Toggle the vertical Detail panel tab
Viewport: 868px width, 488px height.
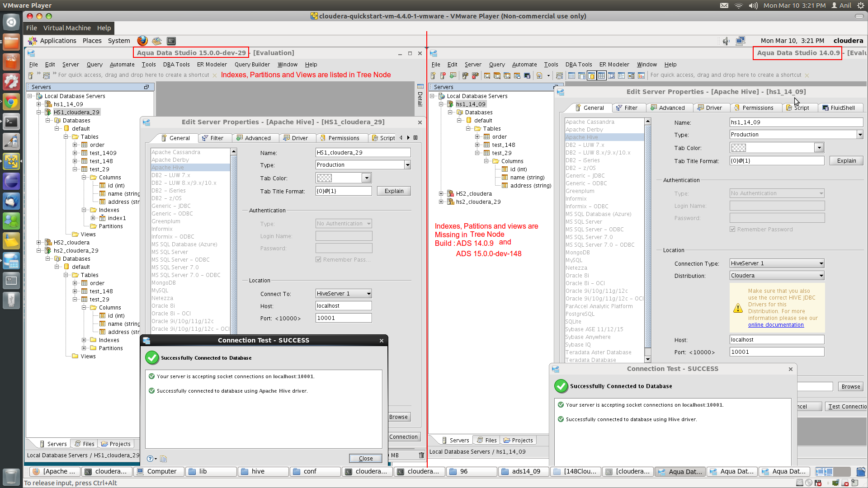click(x=420, y=95)
